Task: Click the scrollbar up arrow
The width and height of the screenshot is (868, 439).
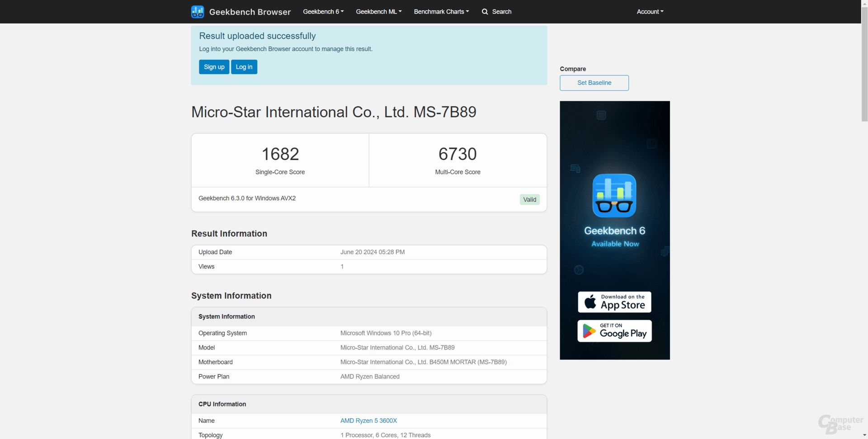Action: (x=864, y=3)
